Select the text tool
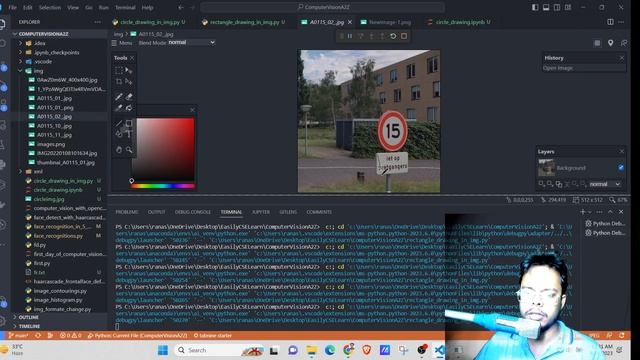 coord(129,134)
